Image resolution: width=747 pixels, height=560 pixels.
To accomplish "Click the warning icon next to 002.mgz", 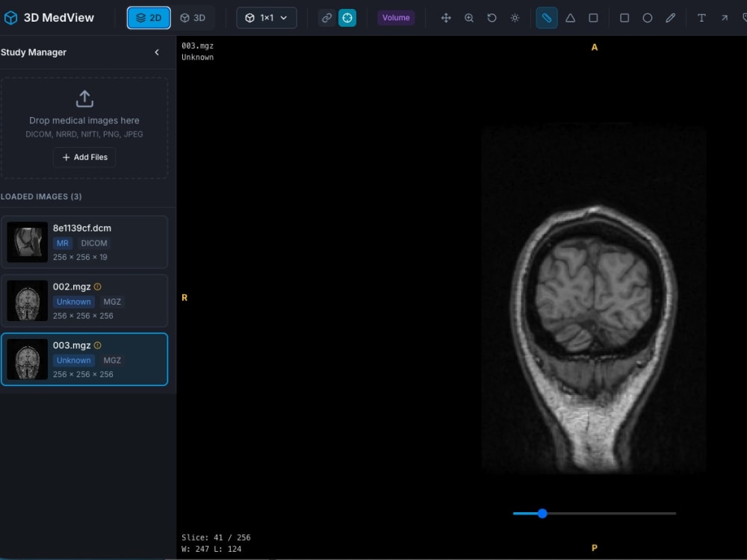I will click(x=98, y=287).
